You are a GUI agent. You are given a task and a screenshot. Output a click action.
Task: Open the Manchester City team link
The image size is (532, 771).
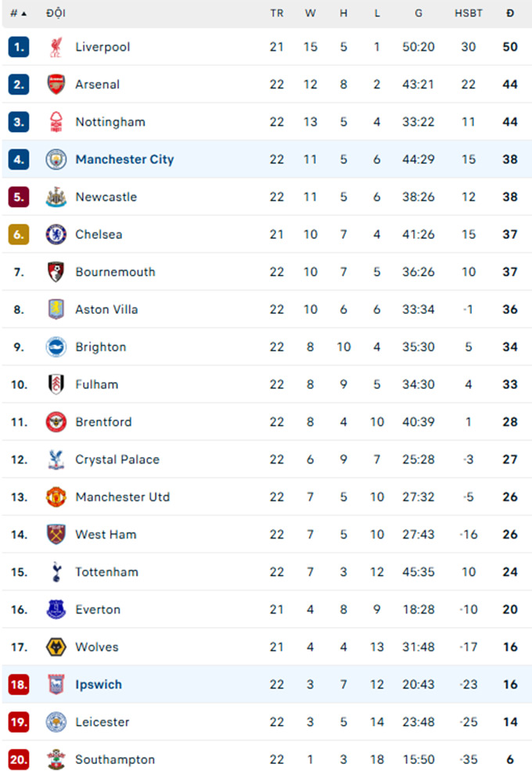[x=124, y=160]
